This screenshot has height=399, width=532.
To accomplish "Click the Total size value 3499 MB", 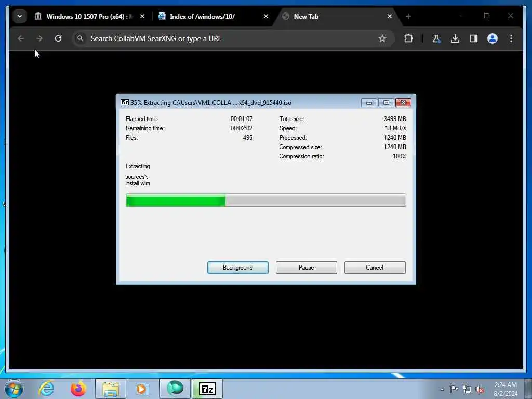I will pos(395,119).
